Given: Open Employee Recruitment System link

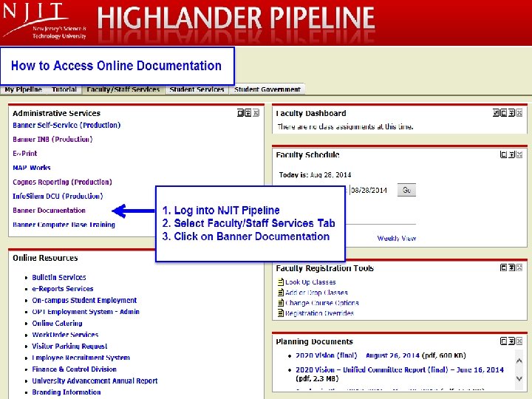Looking at the screenshot, I should tap(81, 358).
